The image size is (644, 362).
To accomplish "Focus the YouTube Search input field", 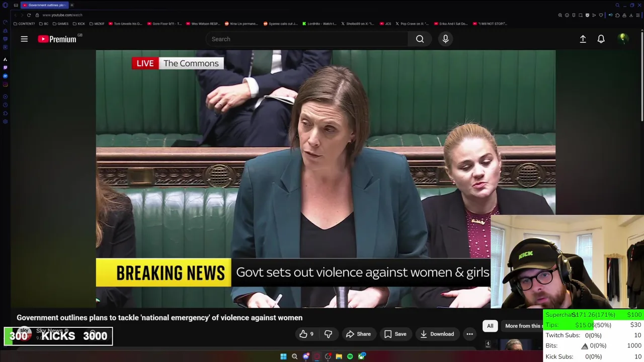I will [x=307, y=39].
